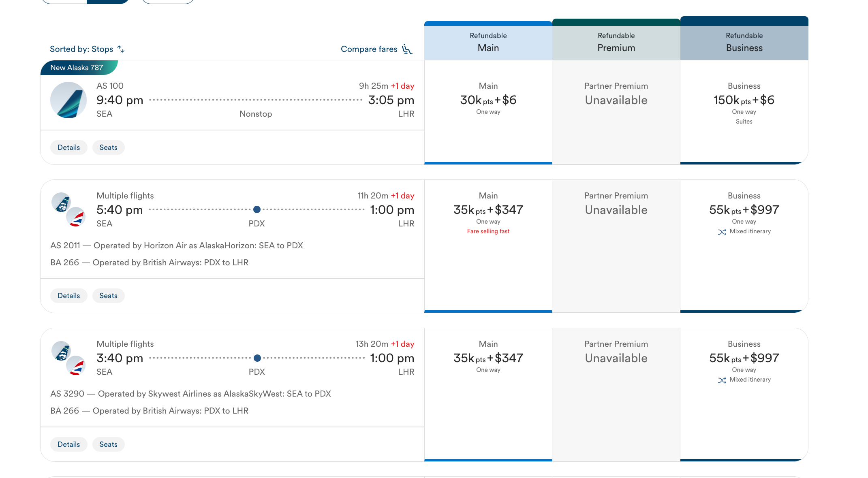The height and width of the screenshot is (478, 868).
Task: View Seats for the 3:40 pm departure
Action: coord(109,444)
